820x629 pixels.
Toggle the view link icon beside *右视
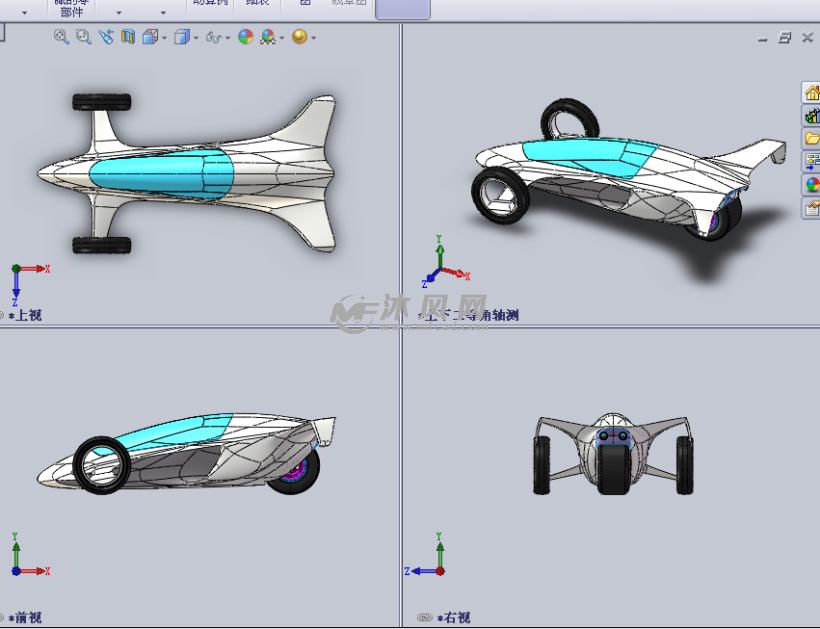coord(424,618)
